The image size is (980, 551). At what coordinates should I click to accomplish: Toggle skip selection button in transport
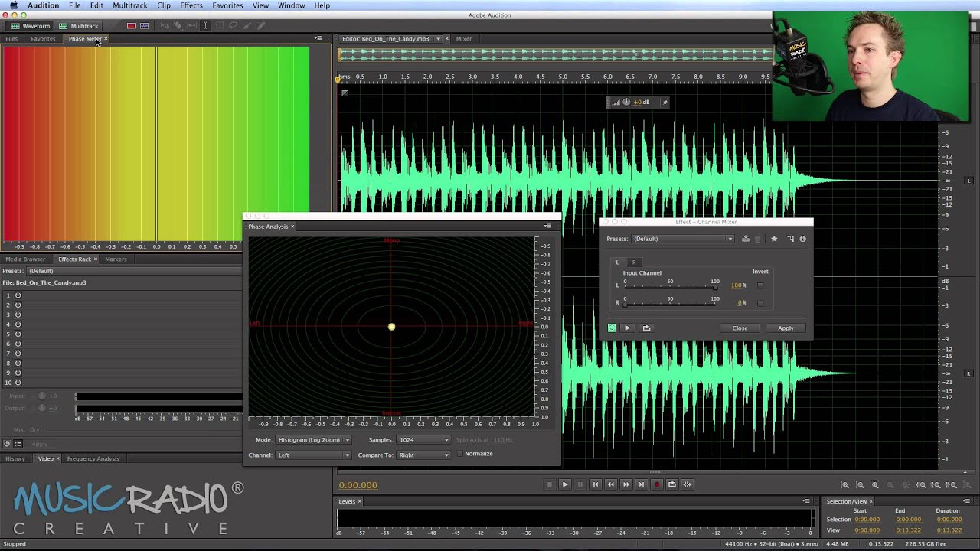coord(687,484)
